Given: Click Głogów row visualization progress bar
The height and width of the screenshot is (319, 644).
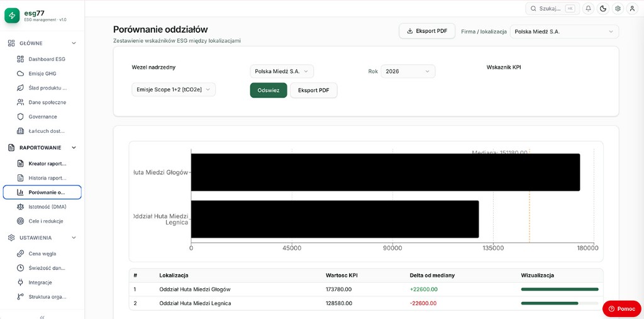Looking at the screenshot, I should [x=560, y=289].
